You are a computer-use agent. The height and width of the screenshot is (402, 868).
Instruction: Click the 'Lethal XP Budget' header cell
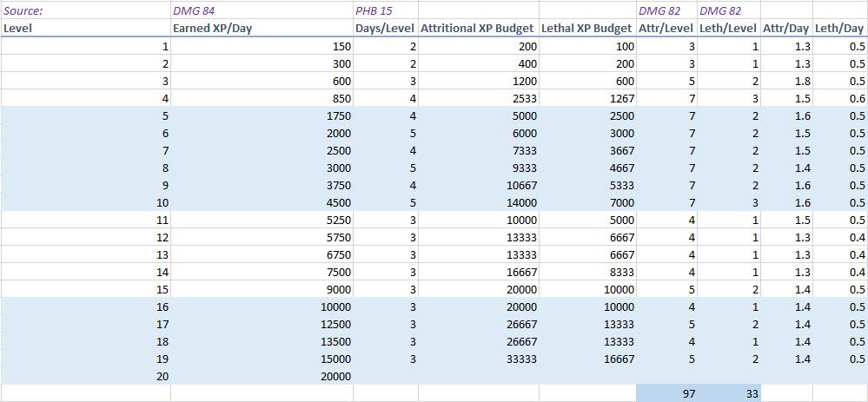(x=587, y=28)
